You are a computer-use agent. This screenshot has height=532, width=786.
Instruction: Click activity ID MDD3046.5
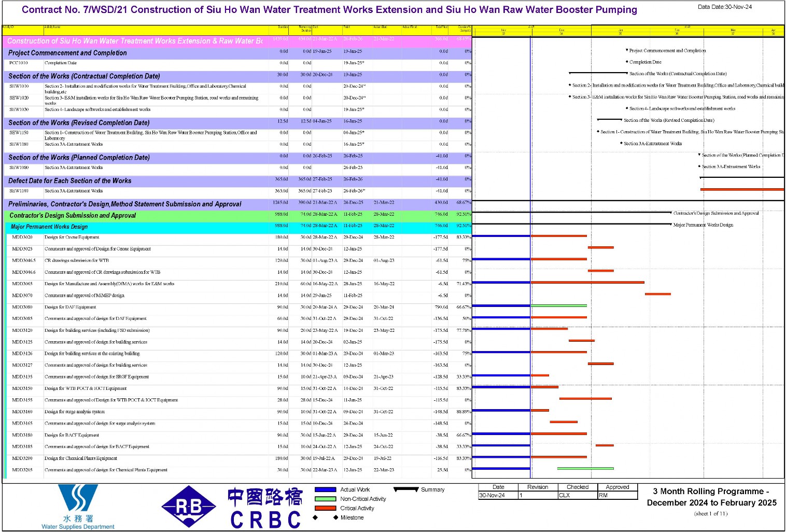click(x=24, y=261)
